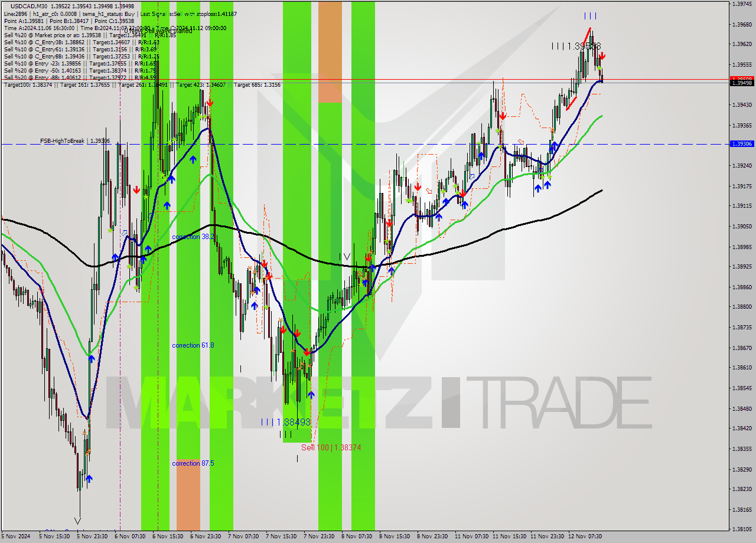Click the latest red sell arrow near 1.3958
Viewport: 756px width, 543px height.
(601, 56)
